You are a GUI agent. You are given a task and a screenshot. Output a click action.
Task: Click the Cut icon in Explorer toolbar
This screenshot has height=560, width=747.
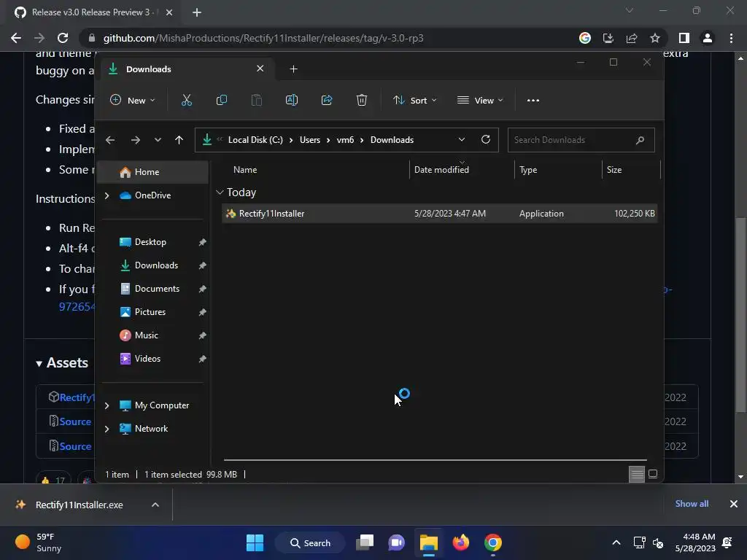186,100
